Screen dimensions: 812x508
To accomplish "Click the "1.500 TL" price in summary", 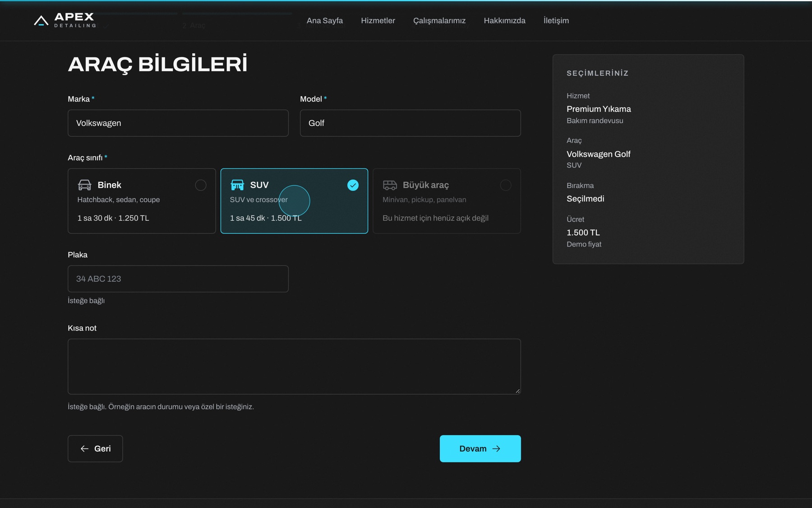I will coord(583,233).
